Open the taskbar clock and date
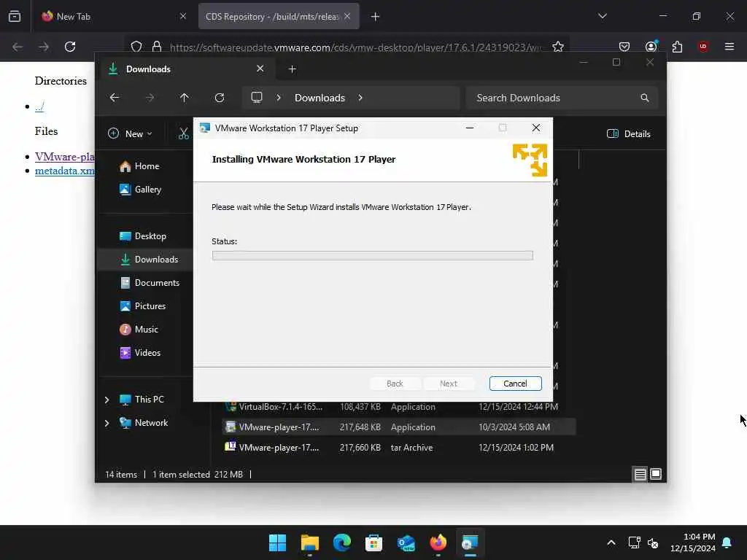Image resolution: width=747 pixels, height=560 pixels. click(x=693, y=542)
